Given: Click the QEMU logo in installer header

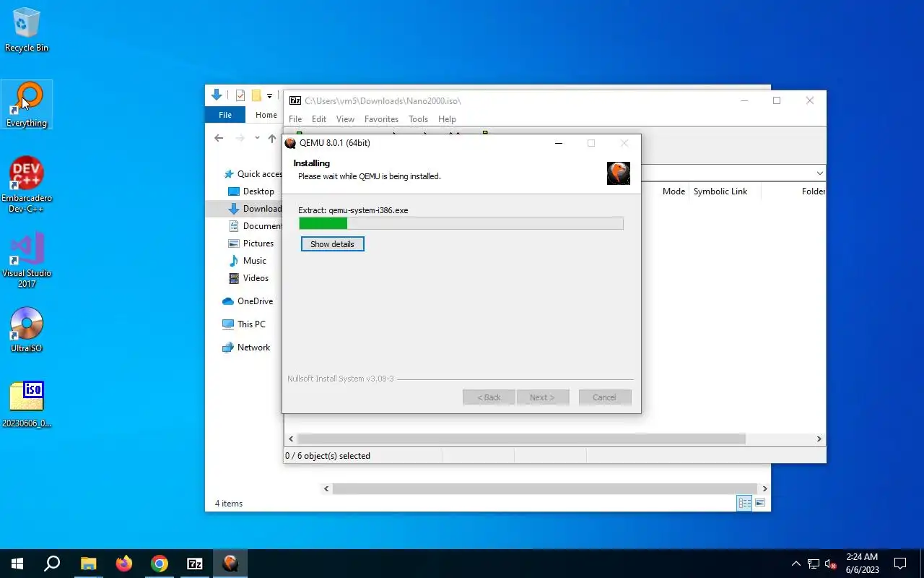Looking at the screenshot, I should coord(619,173).
